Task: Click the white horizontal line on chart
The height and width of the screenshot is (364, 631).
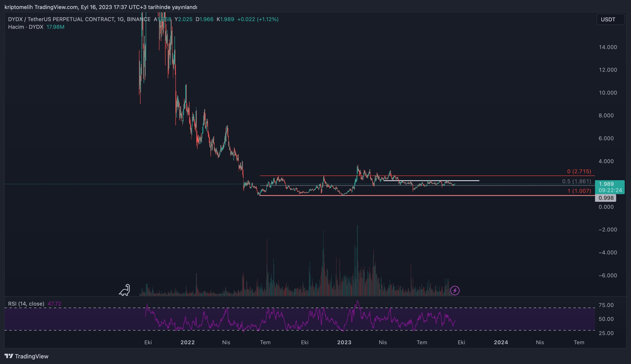Action: (431, 180)
